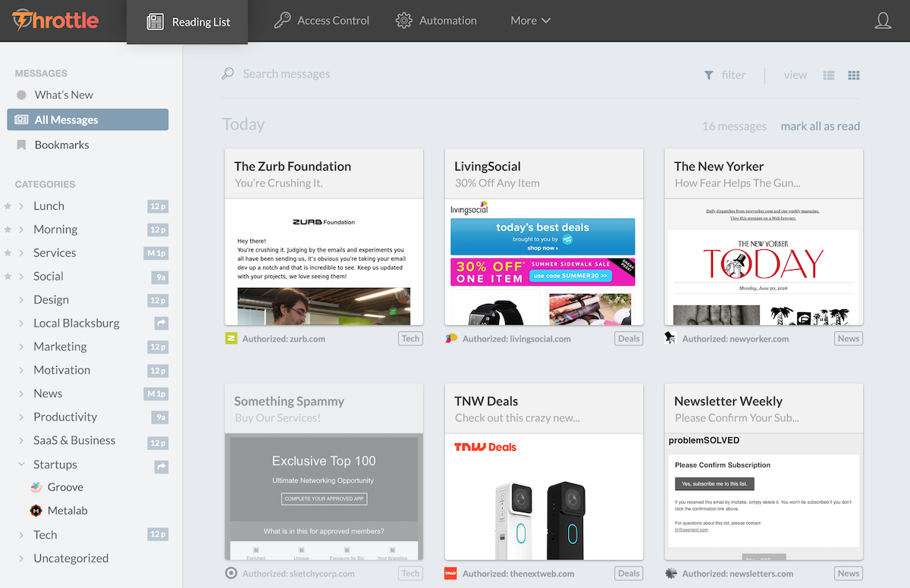
Task: Click the forward arrow badge for Local Blacksburg
Action: click(x=161, y=324)
